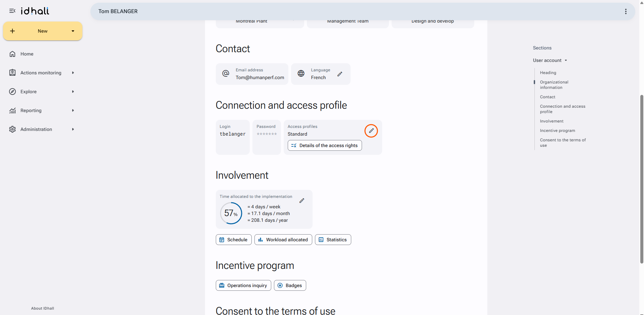644x315 pixels.
Task: Expand Administration submenu arrow
Action: click(73, 129)
